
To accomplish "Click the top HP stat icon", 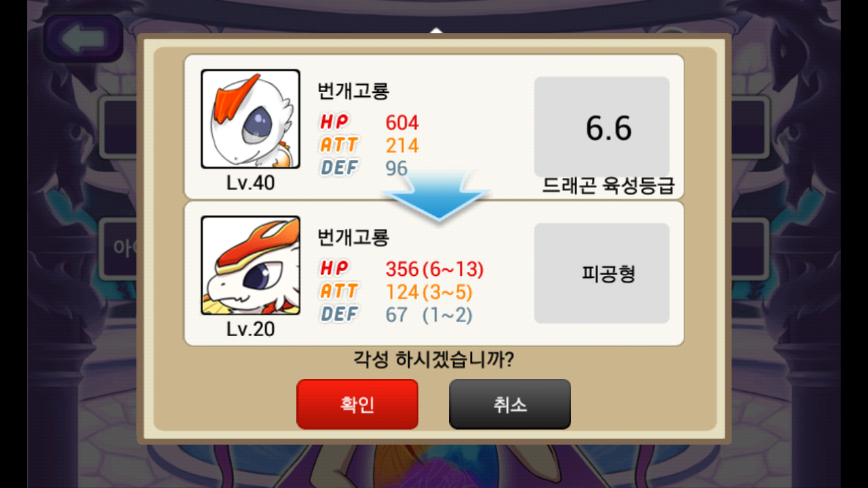I will click(x=335, y=123).
